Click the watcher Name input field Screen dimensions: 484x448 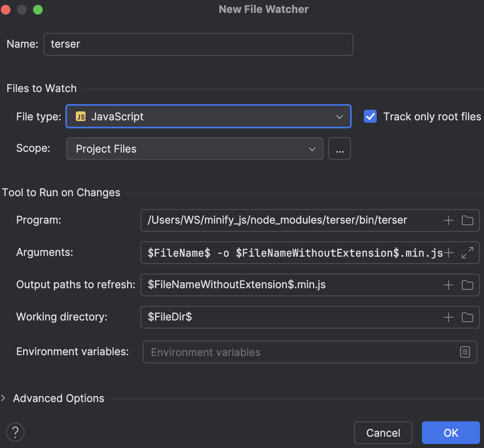pyautogui.click(x=198, y=44)
